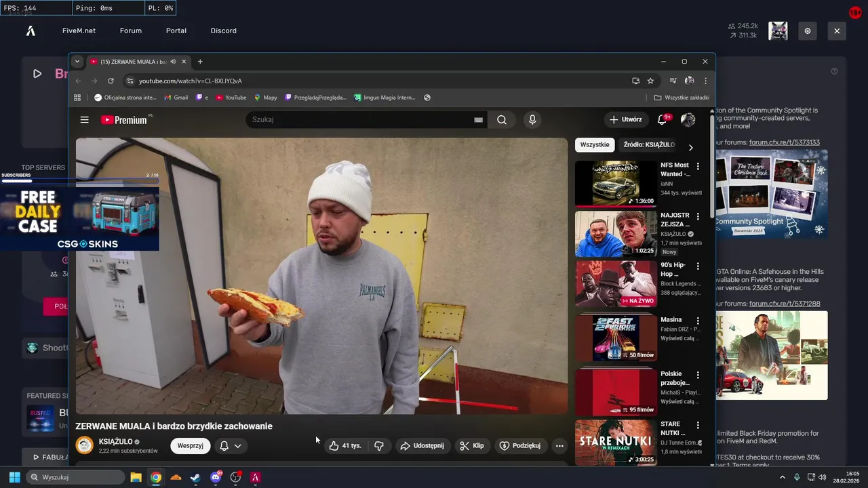Open Windows Start menu
This screenshot has width=868, height=488.
coord(14,477)
